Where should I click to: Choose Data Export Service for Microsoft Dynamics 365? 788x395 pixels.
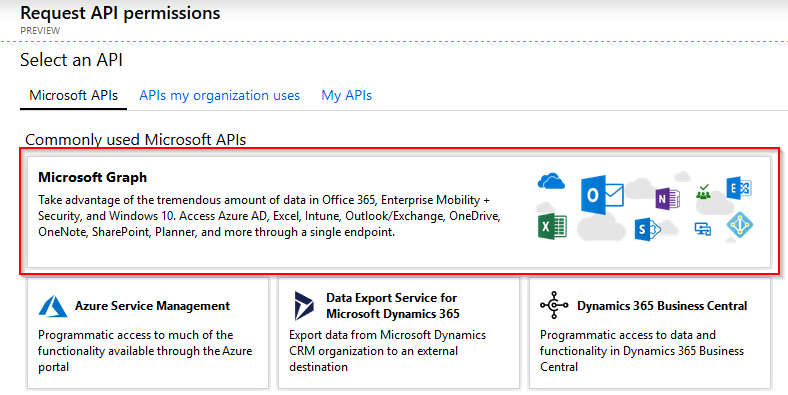[392, 306]
